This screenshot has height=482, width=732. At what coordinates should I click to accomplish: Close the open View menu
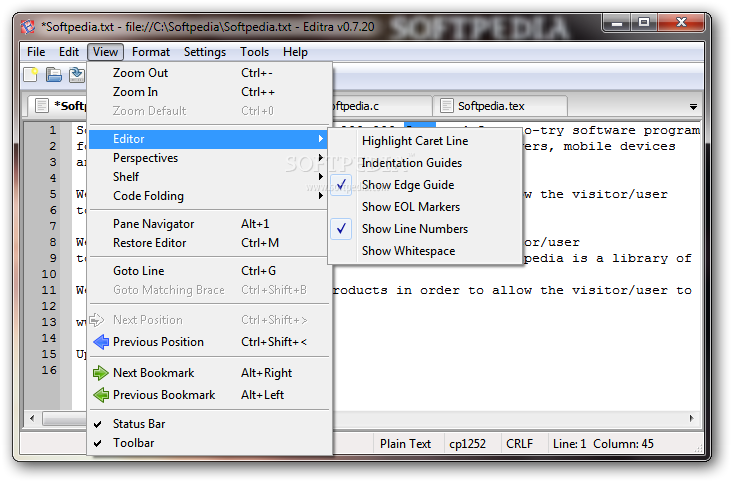click(106, 52)
